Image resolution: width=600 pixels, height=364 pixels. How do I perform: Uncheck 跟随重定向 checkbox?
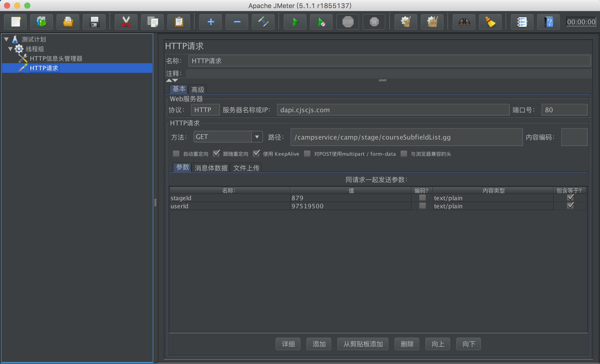216,154
